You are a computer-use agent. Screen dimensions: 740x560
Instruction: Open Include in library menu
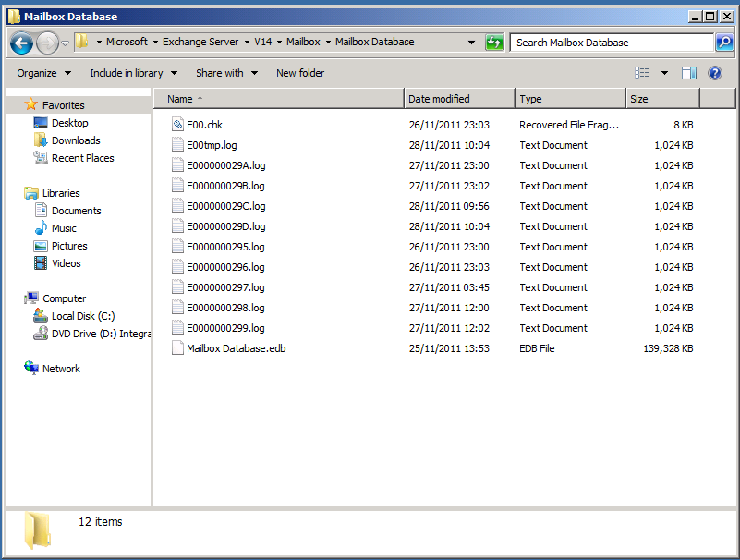point(133,73)
